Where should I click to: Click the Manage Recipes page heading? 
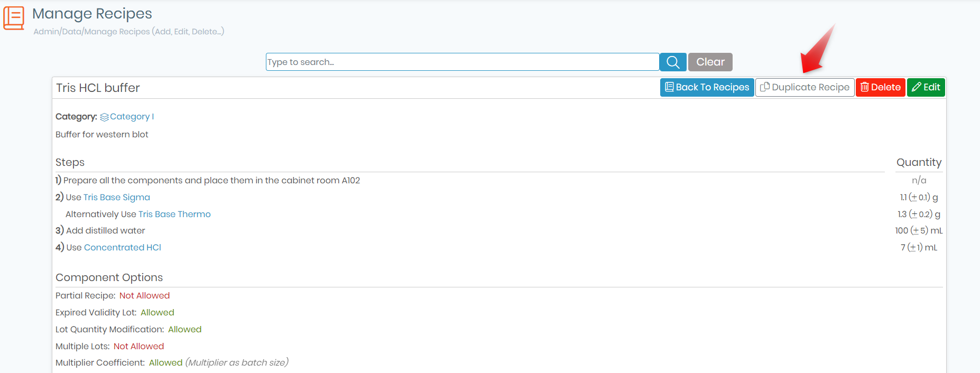tap(92, 14)
